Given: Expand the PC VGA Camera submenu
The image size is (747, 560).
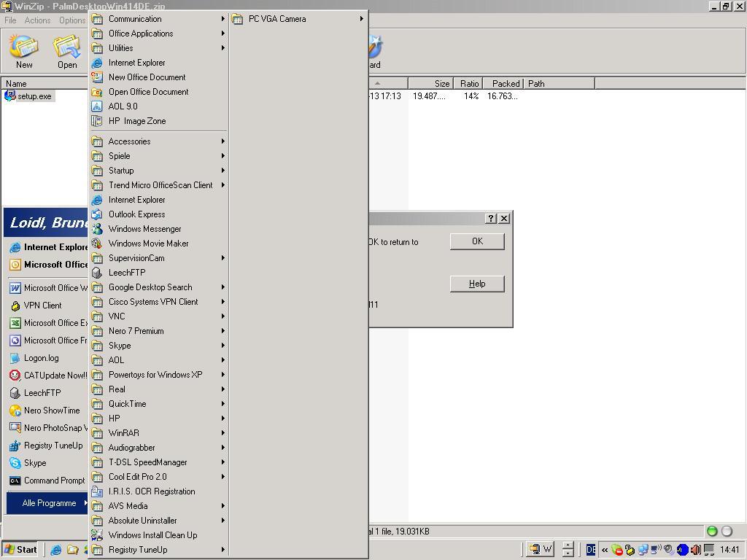Looking at the screenshot, I should 298,19.
